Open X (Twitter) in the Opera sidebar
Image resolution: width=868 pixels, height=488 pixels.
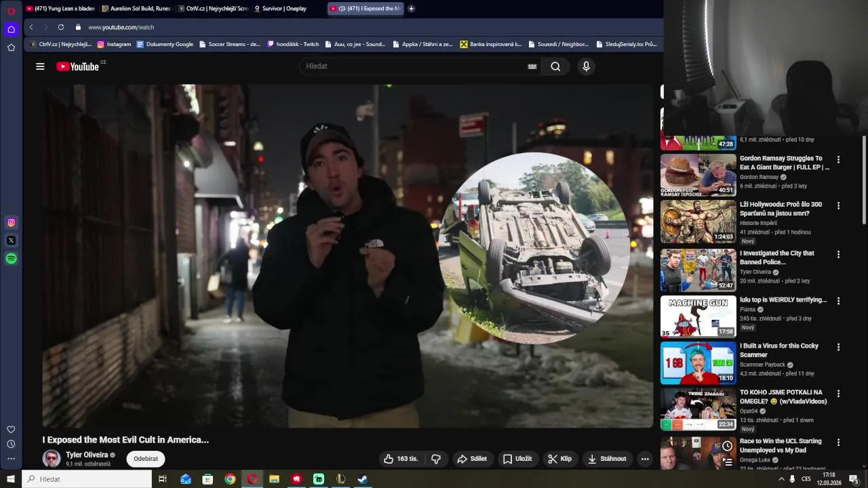click(11, 241)
